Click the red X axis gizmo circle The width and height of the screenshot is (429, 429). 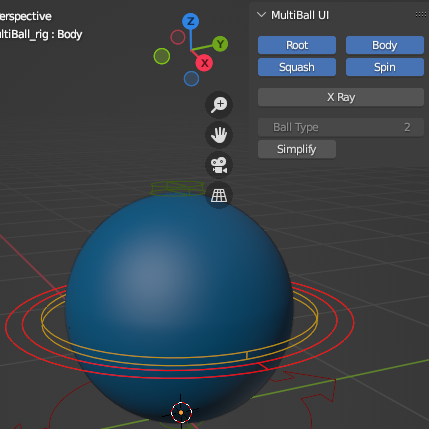click(x=204, y=63)
